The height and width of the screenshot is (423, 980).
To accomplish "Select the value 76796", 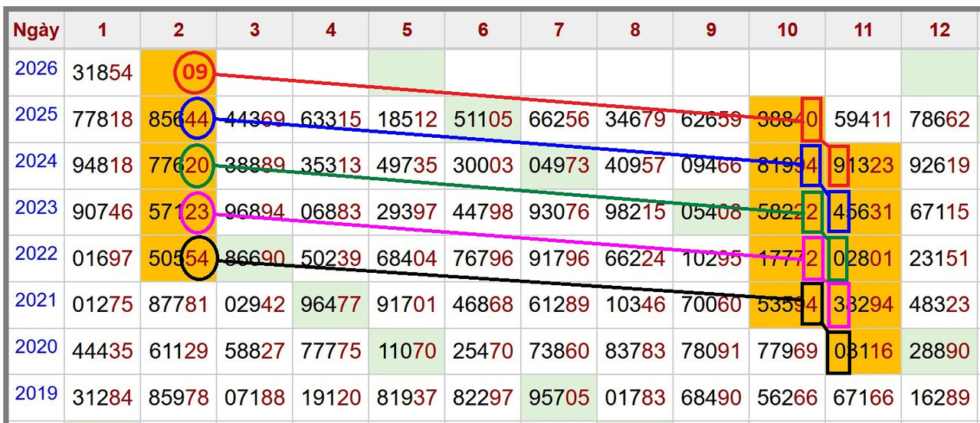I will pos(483,259).
